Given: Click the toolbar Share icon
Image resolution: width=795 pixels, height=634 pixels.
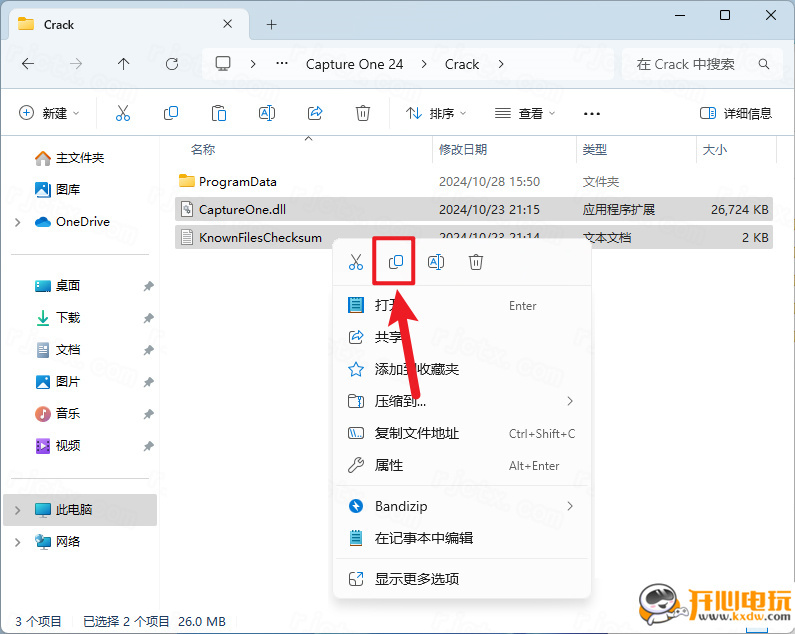Looking at the screenshot, I should [x=315, y=113].
